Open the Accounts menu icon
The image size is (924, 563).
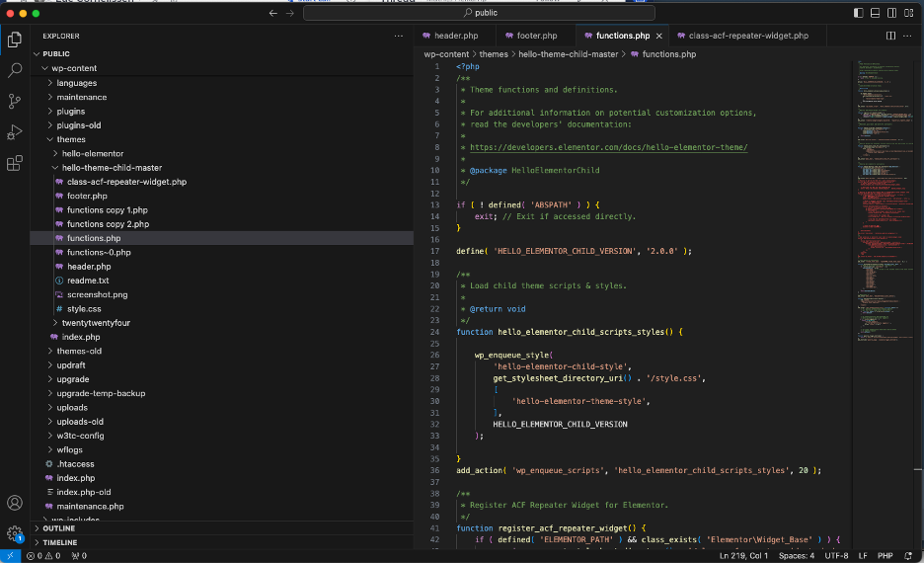tap(15, 504)
